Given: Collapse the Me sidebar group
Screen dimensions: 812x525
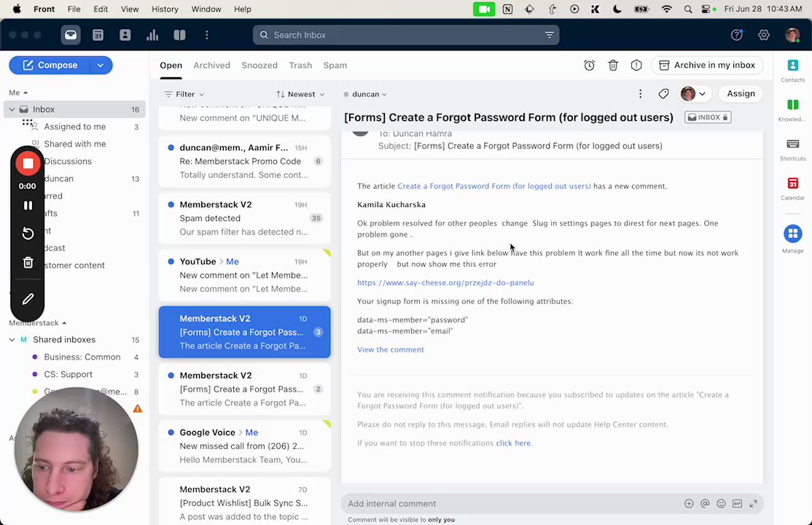Looking at the screenshot, I should click(18, 93).
